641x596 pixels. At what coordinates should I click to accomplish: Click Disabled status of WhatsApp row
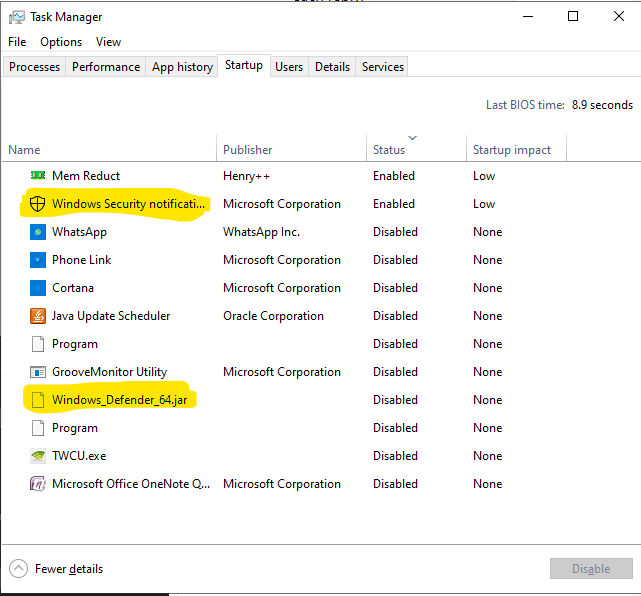click(395, 232)
